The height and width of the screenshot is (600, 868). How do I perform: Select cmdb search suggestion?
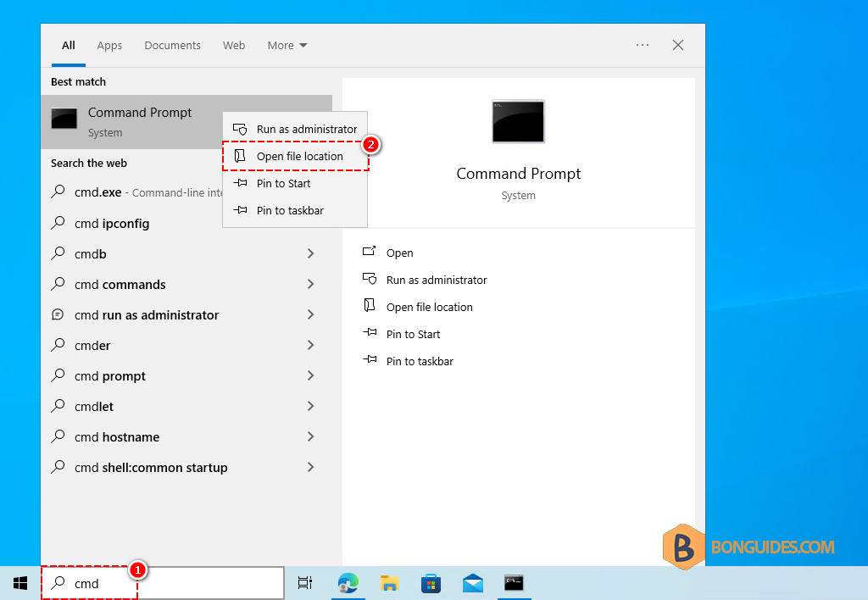point(186,254)
